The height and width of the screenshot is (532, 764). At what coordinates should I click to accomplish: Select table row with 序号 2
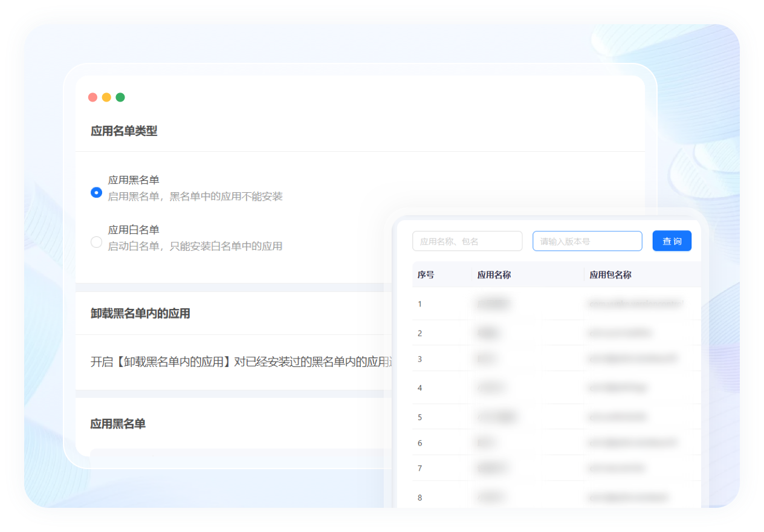click(x=556, y=333)
